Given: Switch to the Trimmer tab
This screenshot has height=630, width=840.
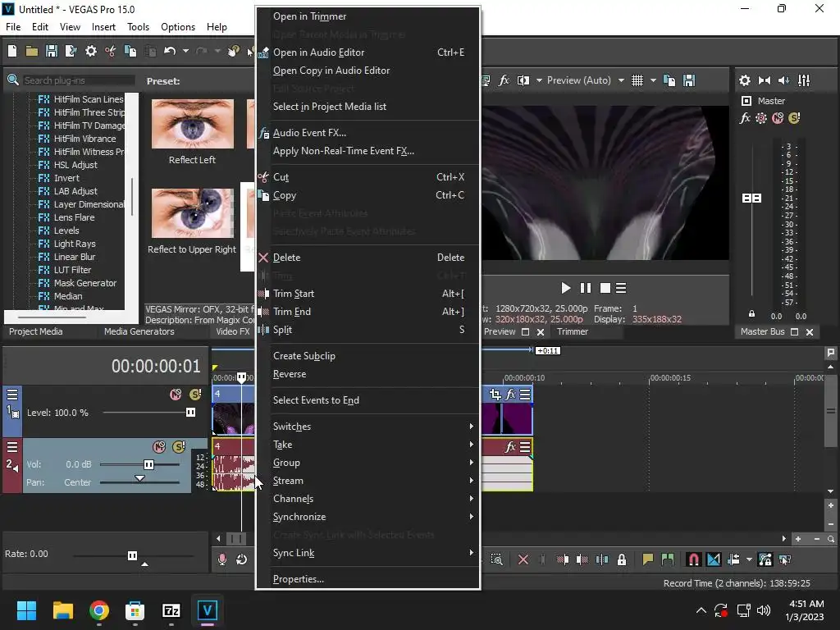Looking at the screenshot, I should [572, 331].
